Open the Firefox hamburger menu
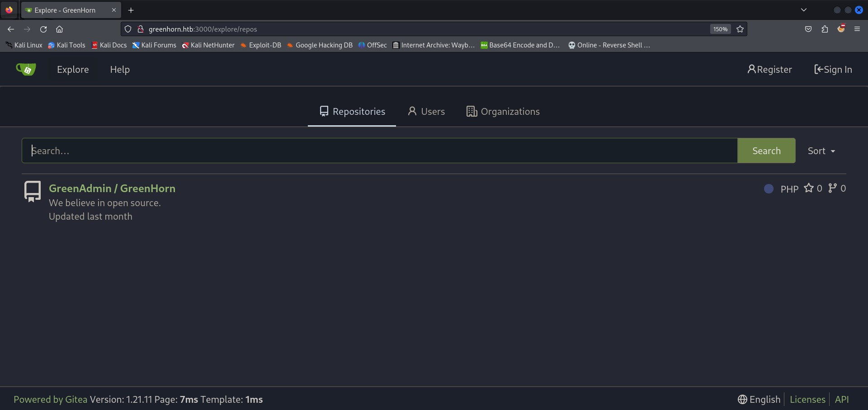The width and height of the screenshot is (868, 410). [x=857, y=29]
